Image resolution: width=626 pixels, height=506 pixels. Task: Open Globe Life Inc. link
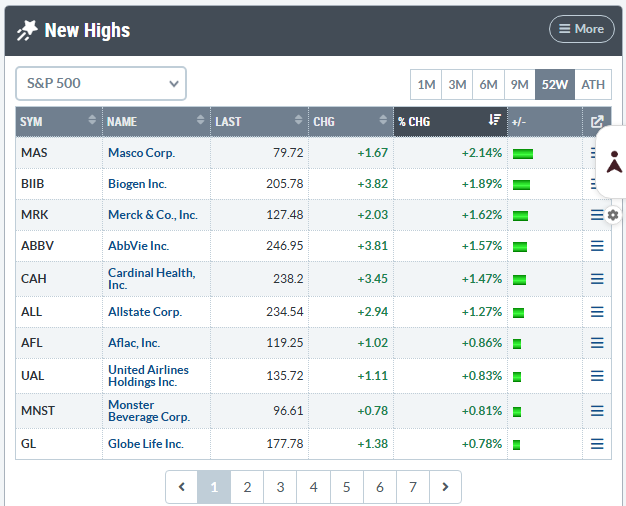click(146, 444)
